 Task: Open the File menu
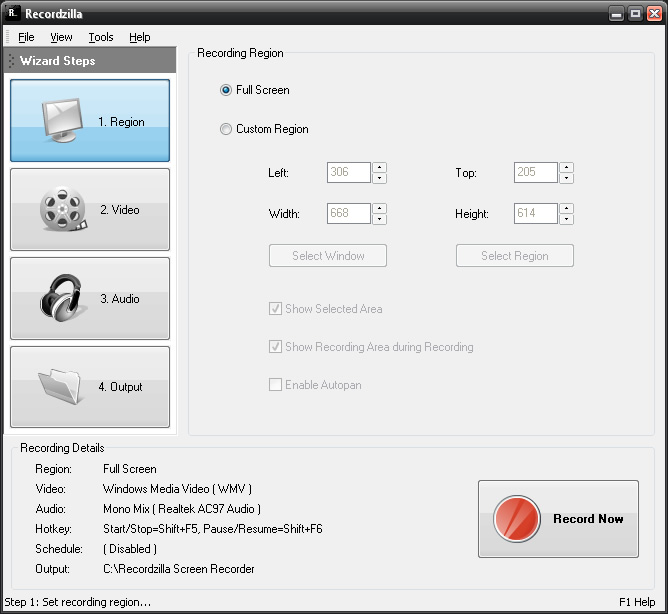click(x=26, y=37)
